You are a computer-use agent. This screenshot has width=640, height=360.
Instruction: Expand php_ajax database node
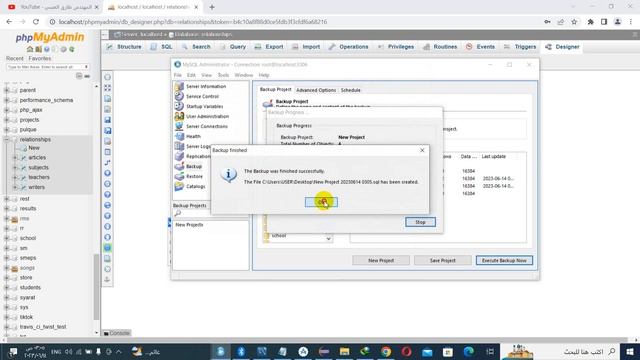point(7,110)
